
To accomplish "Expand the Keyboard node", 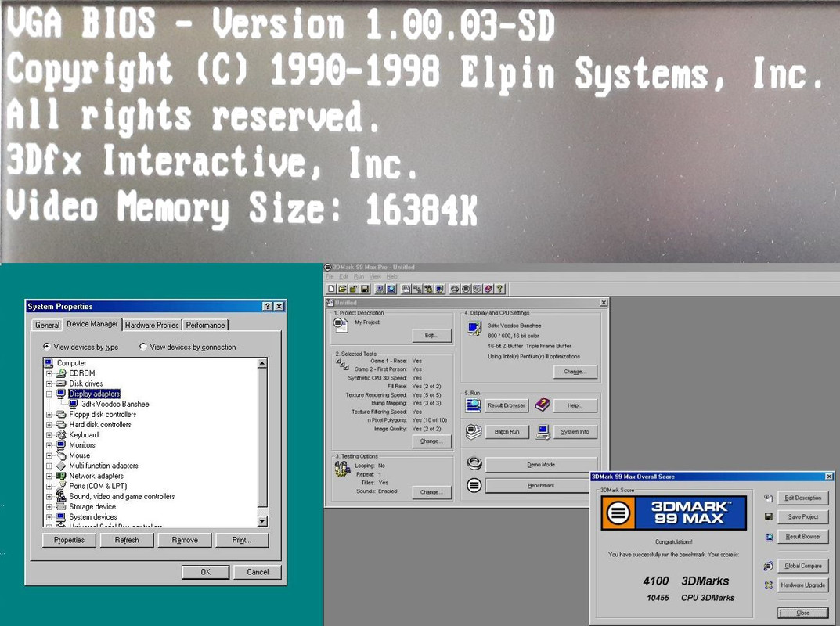I will [49, 435].
